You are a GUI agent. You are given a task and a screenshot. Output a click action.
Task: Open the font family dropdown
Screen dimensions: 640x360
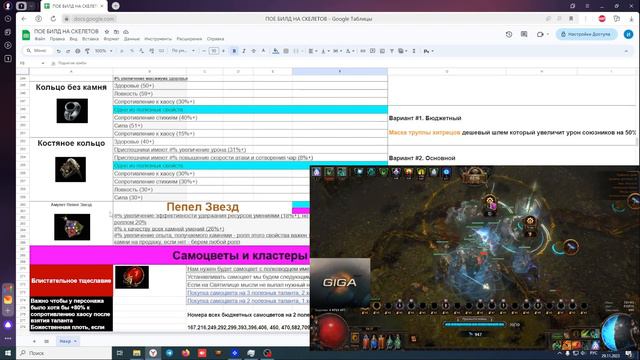(183, 51)
